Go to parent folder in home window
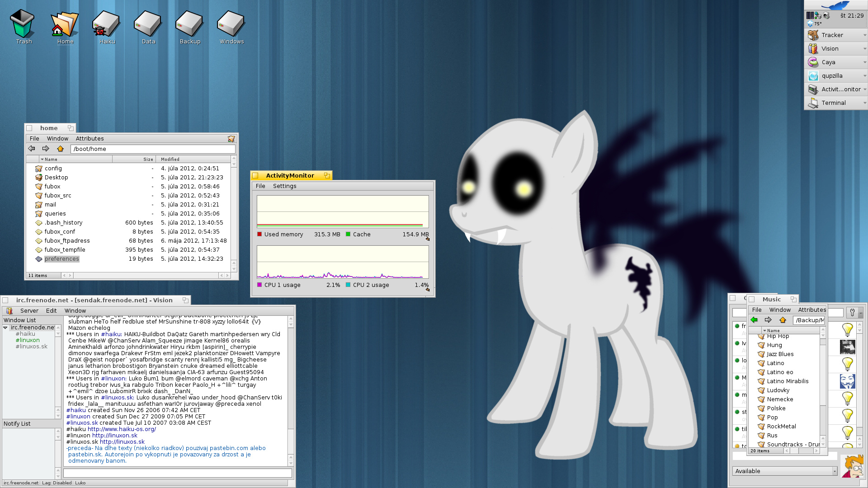Image resolution: width=868 pixels, height=488 pixels. (60, 149)
